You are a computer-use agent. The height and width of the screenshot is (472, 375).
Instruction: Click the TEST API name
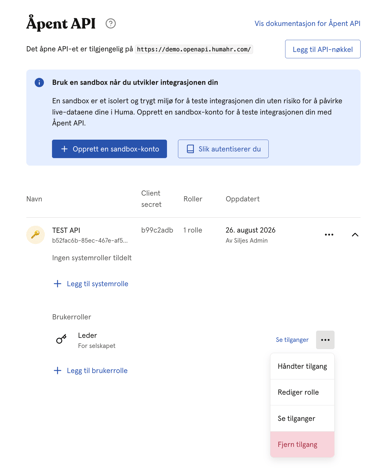click(66, 230)
